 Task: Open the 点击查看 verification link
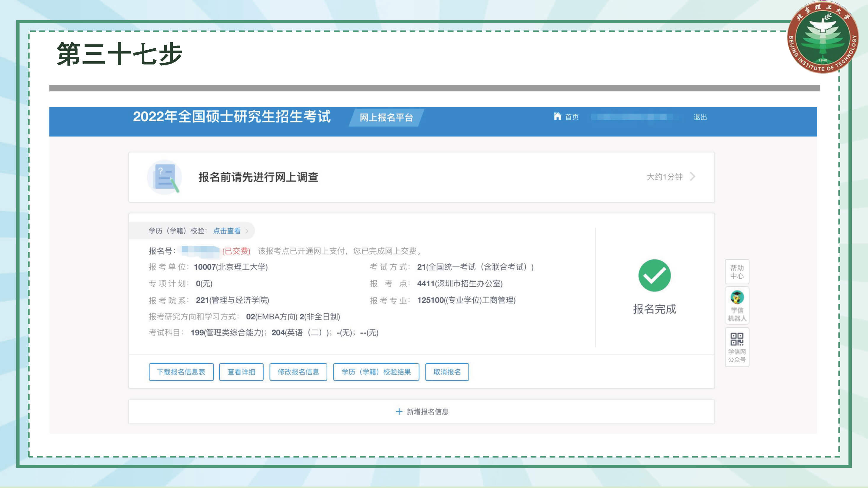(227, 231)
